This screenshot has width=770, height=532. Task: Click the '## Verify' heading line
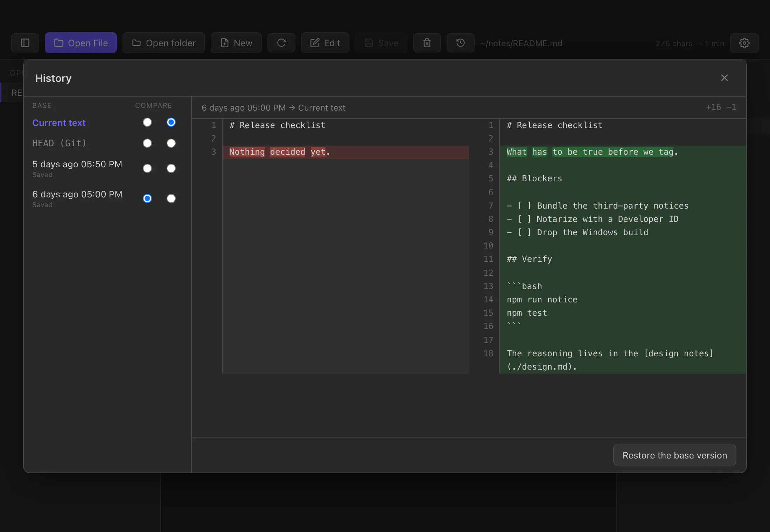[623, 259]
